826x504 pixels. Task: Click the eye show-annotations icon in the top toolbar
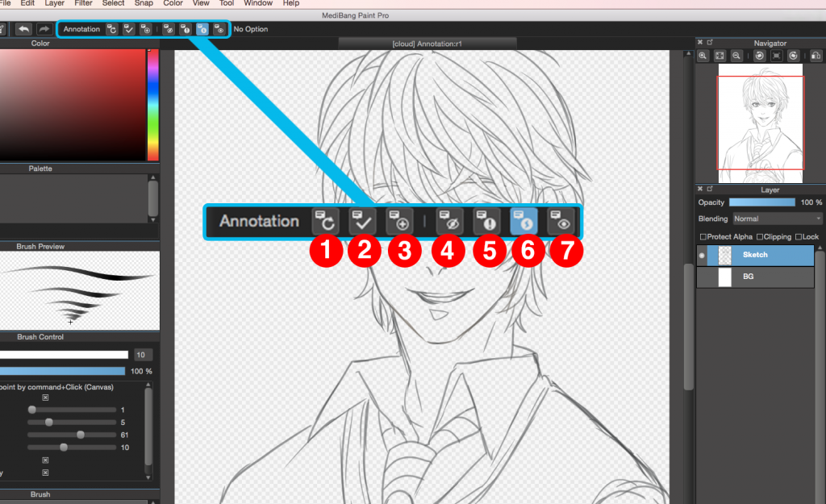point(219,29)
